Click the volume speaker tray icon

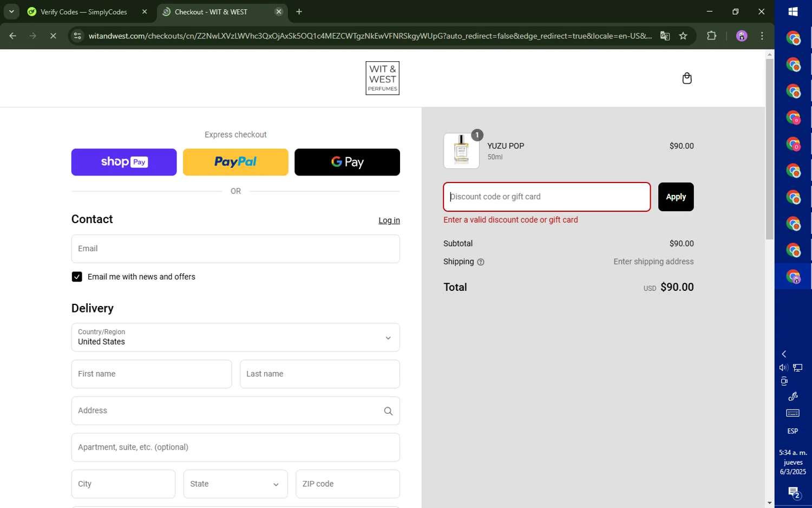(783, 368)
